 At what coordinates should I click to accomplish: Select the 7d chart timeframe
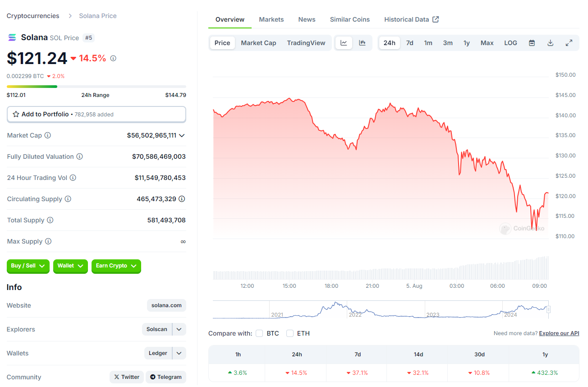(x=409, y=43)
